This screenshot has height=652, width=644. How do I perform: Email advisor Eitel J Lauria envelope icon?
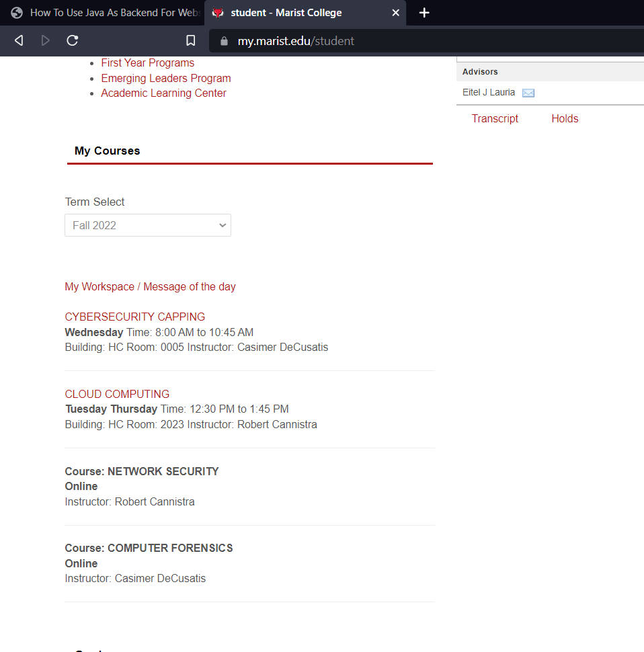(528, 93)
